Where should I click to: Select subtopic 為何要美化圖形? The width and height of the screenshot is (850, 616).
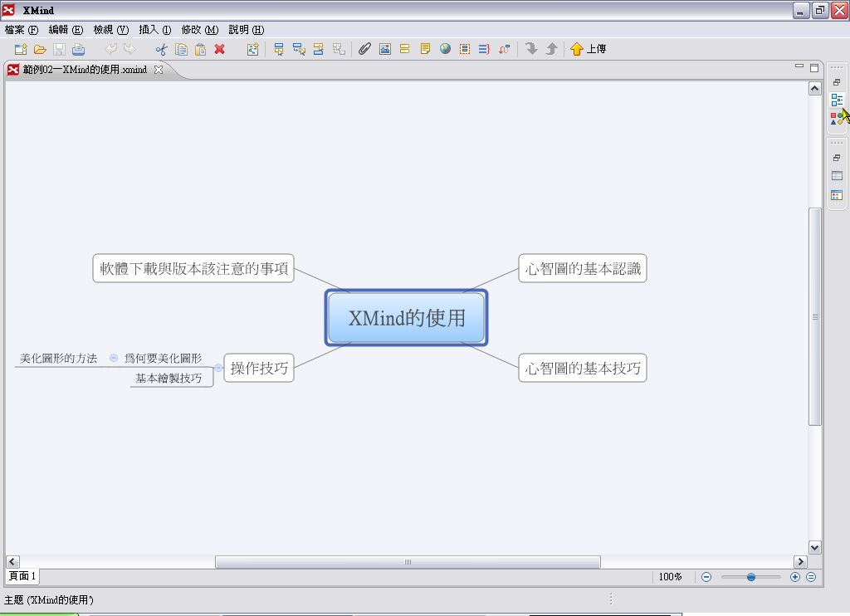(x=164, y=359)
